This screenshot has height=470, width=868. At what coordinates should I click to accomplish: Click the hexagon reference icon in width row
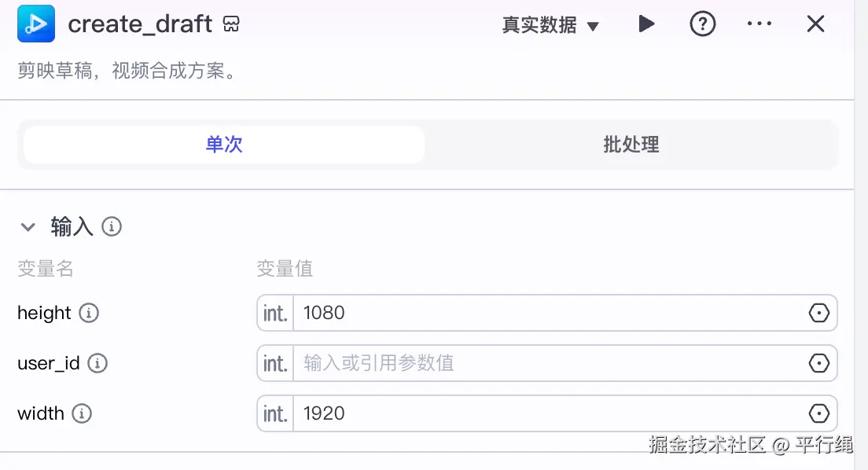(x=818, y=413)
